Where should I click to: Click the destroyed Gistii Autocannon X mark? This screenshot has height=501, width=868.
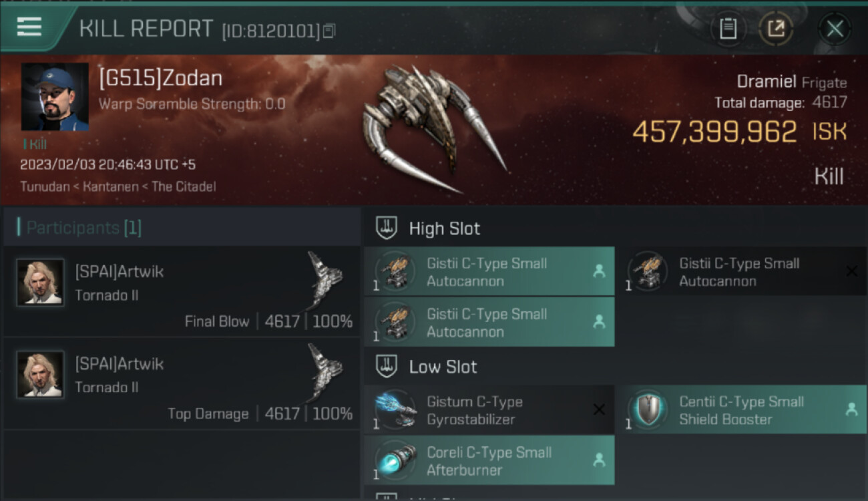851,271
